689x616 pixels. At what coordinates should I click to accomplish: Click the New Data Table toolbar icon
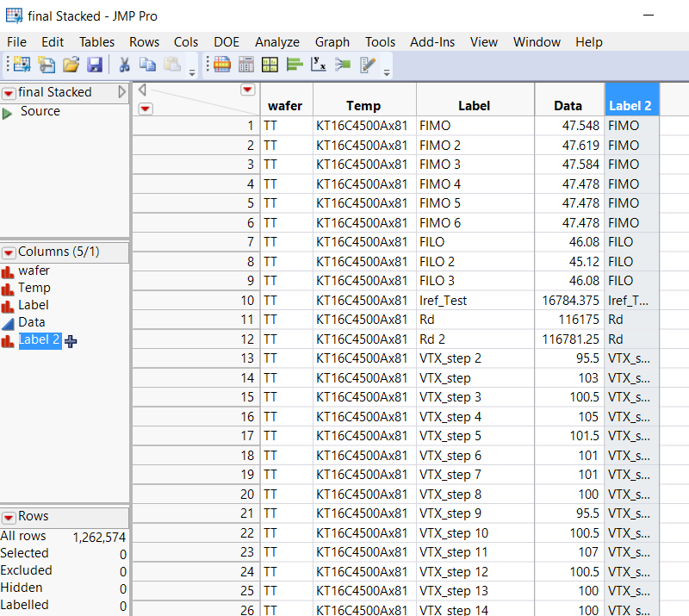(21, 65)
